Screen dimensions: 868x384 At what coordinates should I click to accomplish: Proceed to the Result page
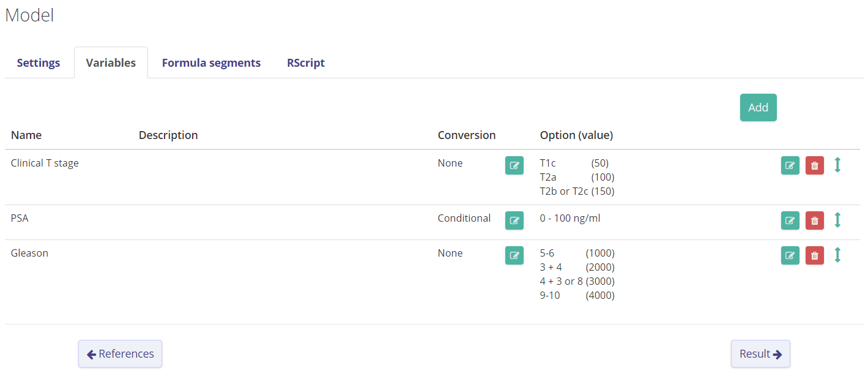760,353
